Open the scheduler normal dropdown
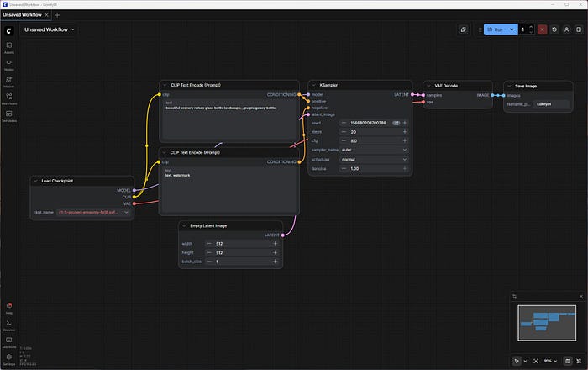This screenshot has height=370, width=588. tap(374, 160)
